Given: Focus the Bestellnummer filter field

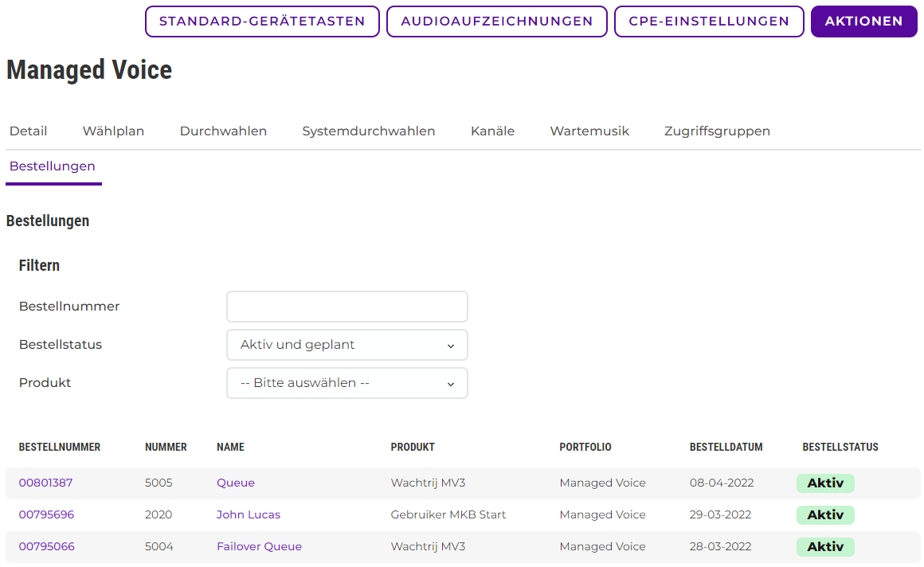Looking at the screenshot, I should [x=347, y=307].
